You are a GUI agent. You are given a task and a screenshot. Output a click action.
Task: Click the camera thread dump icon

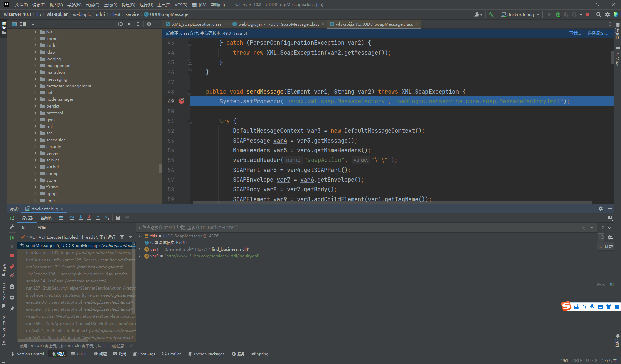click(x=12, y=286)
